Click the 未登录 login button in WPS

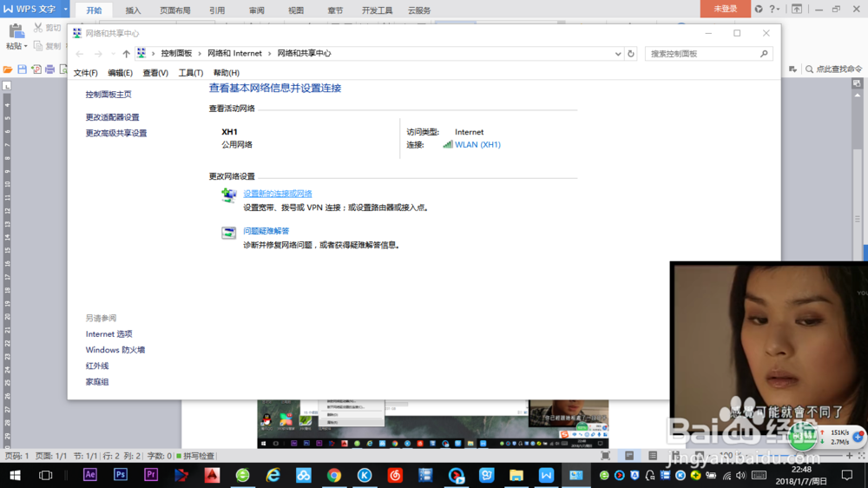725,9
